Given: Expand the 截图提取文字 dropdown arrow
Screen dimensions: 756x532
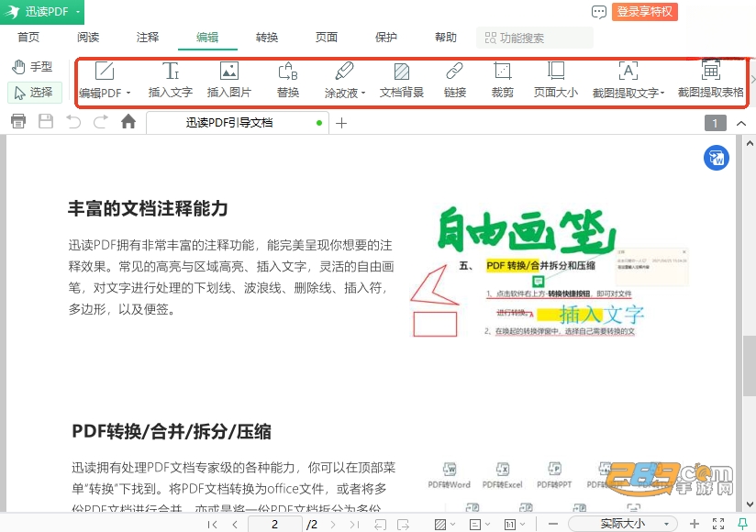Looking at the screenshot, I should click(x=662, y=93).
